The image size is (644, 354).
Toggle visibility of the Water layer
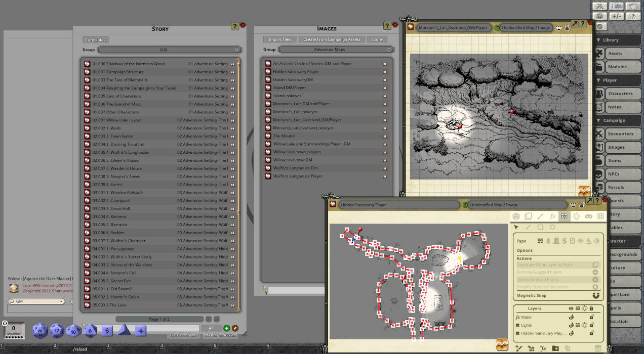(x=571, y=317)
